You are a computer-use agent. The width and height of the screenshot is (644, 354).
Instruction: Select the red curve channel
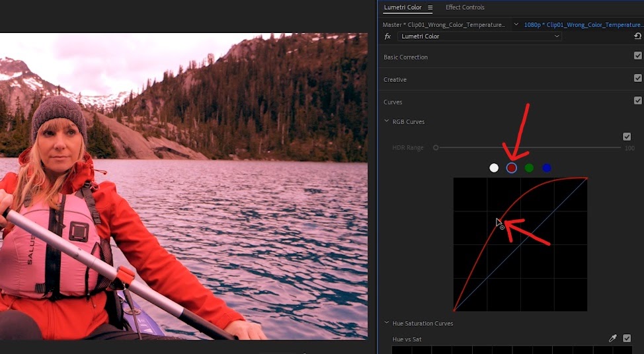point(511,168)
